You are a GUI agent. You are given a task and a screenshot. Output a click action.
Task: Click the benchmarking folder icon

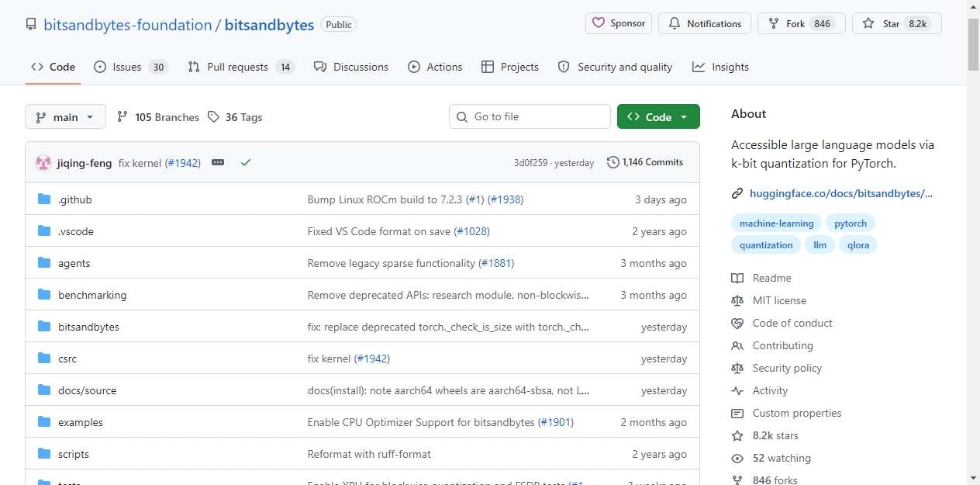point(44,295)
